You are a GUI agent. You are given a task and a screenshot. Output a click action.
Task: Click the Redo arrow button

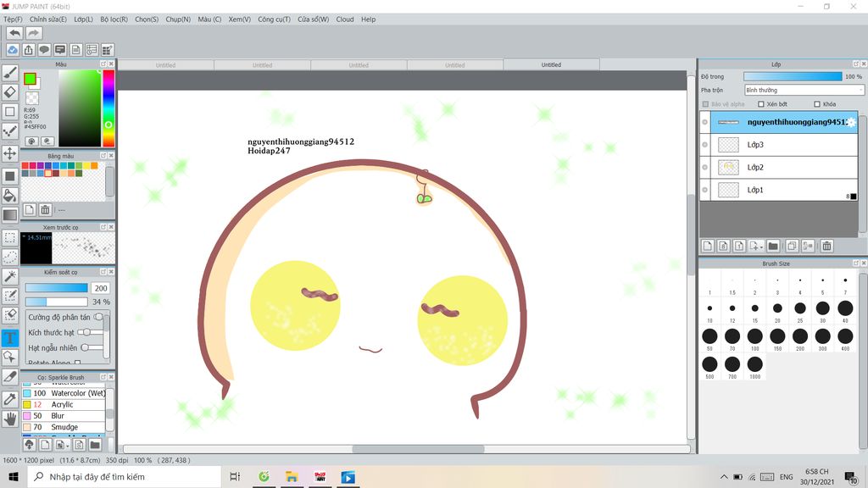[x=34, y=33]
